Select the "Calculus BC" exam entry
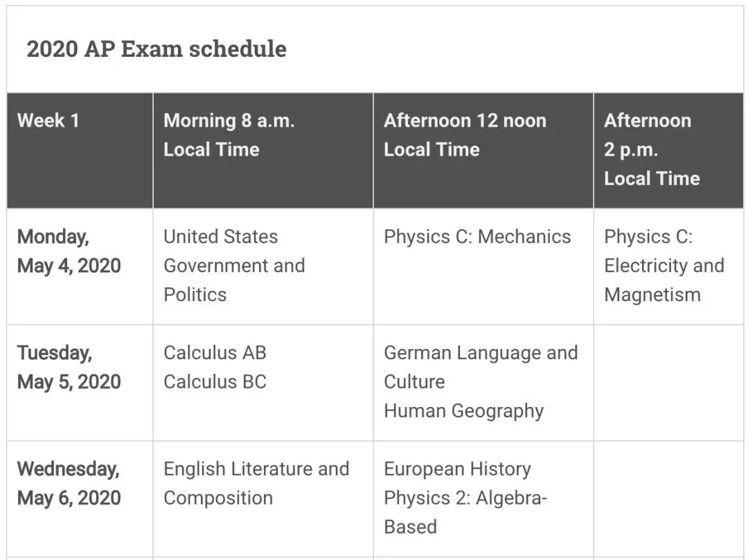748x560 pixels. [x=215, y=382]
